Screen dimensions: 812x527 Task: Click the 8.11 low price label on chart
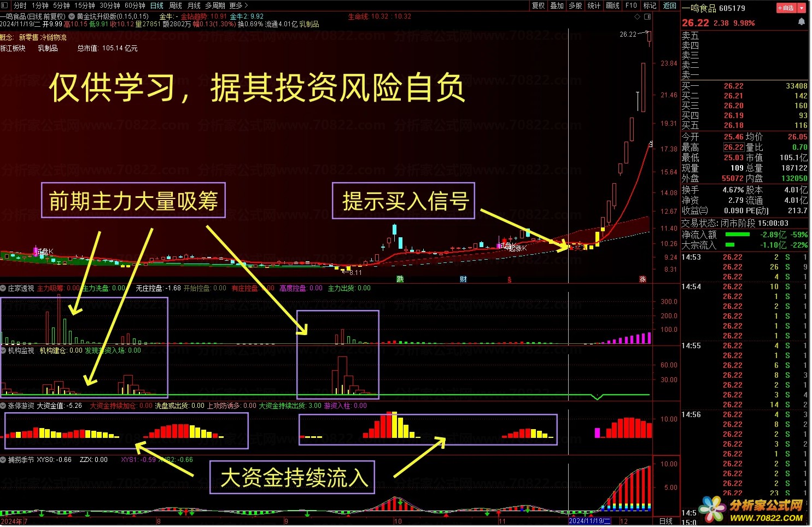point(355,272)
